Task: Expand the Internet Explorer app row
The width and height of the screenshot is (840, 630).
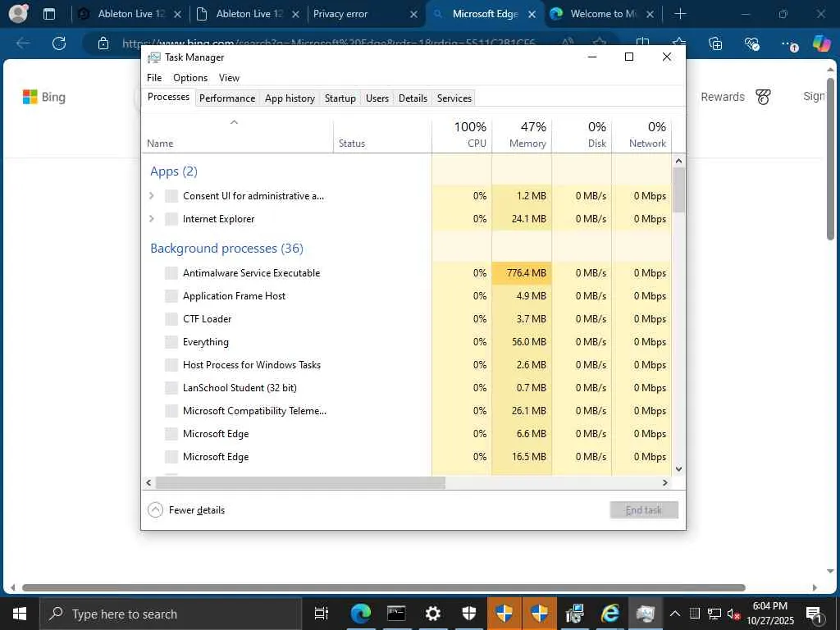Action: click(x=152, y=219)
